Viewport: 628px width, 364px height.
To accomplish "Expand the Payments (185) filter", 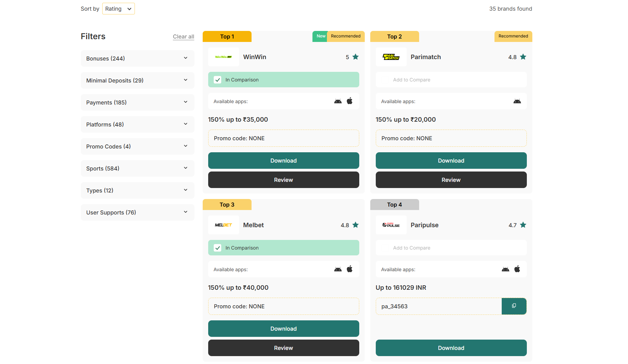I will pyautogui.click(x=137, y=102).
